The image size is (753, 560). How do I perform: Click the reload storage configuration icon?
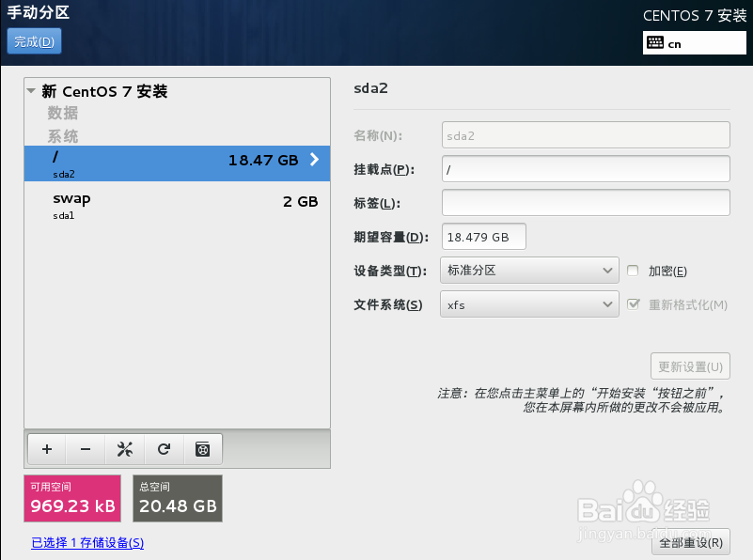point(164,449)
